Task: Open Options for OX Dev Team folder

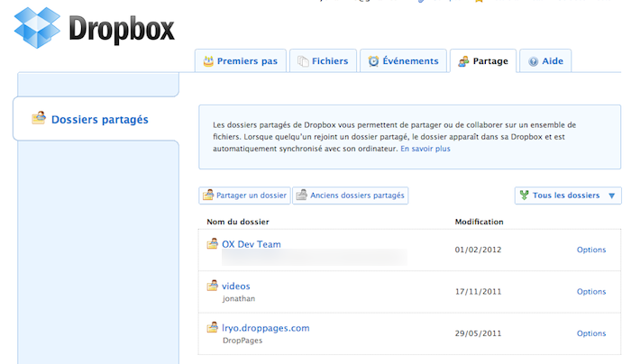Action: pyautogui.click(x=590, y=250)
